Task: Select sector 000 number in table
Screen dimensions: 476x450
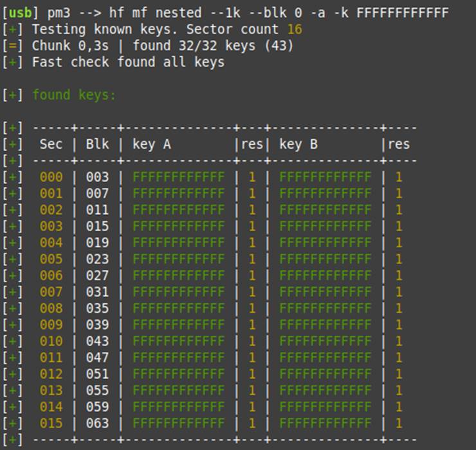Action: click(x=51, y=177)
